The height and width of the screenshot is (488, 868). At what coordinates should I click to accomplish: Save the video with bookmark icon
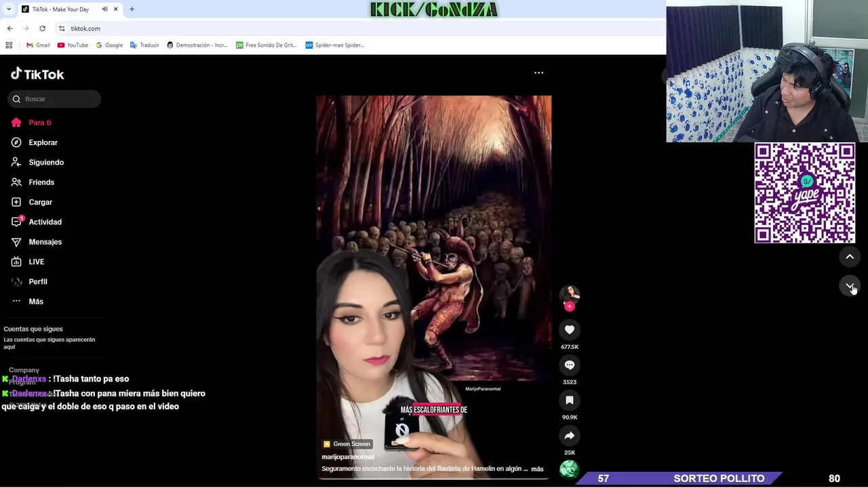[x=570, y=400]
